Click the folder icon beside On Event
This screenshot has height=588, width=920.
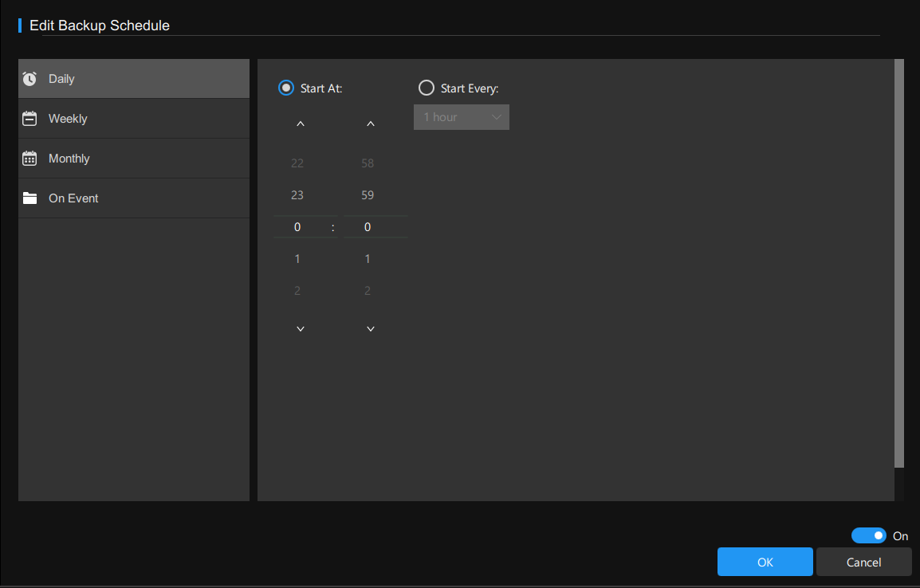29,198
